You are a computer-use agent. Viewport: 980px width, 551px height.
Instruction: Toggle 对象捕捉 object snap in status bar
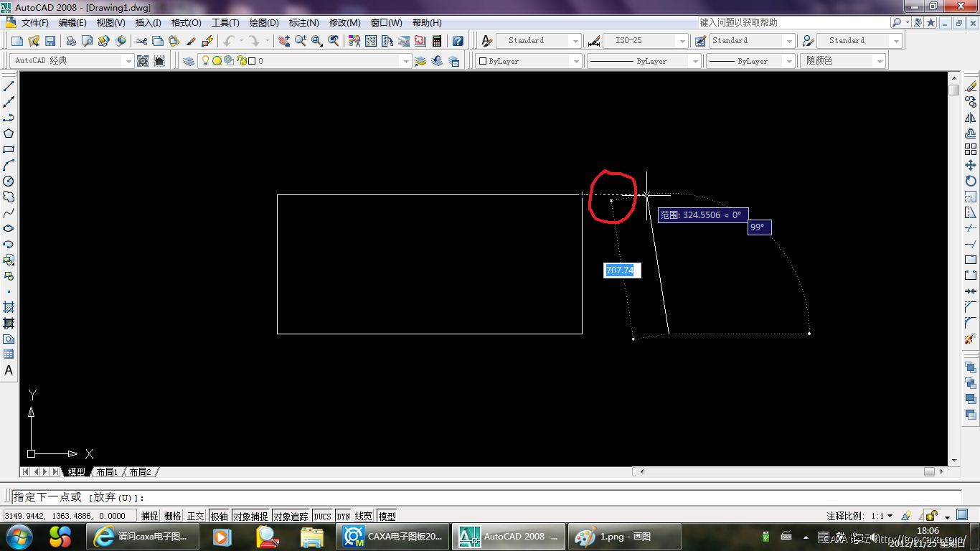[x=250, y=516]
